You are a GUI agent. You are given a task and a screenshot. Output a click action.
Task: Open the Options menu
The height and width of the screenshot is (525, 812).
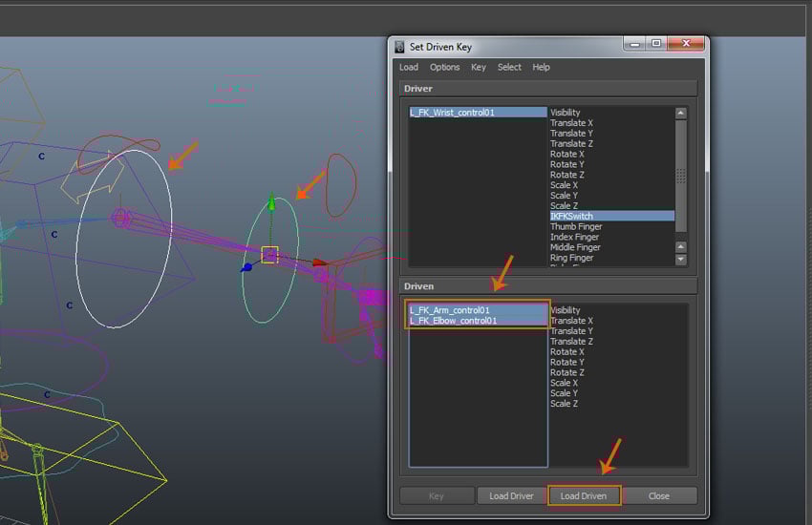[444, 68]
